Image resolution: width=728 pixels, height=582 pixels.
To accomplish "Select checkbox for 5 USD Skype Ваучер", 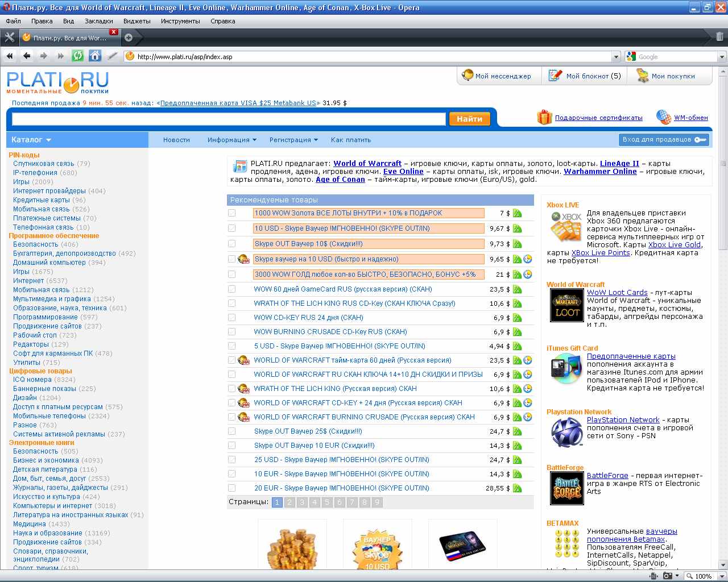I will (231, 346).
